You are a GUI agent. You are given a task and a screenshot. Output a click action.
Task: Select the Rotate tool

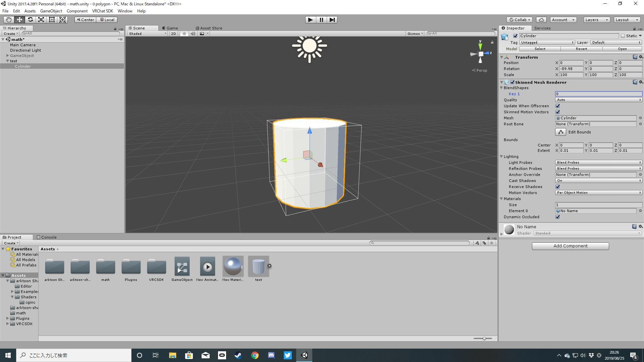click(30, 20)
